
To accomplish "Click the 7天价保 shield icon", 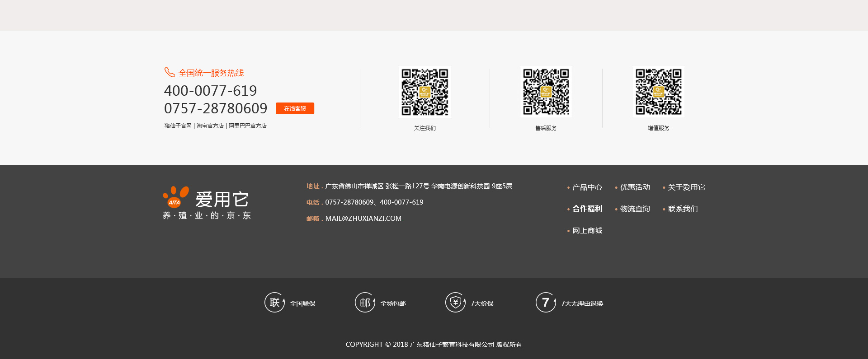I will [x=455, y=303].
